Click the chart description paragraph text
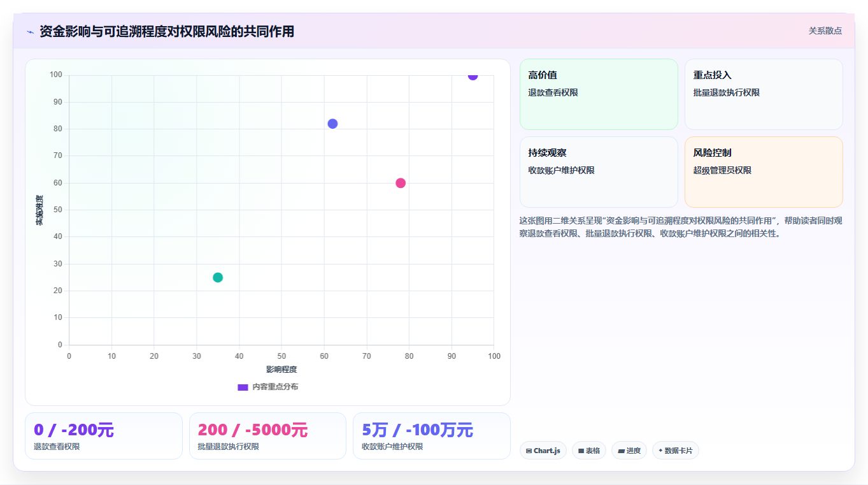 (x=681, y=227)
